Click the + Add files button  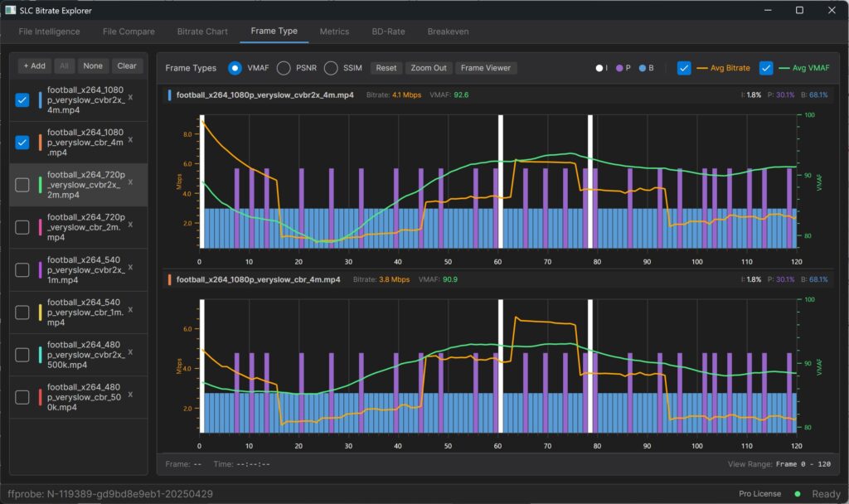pyautogui.click(x=34, y=66)
